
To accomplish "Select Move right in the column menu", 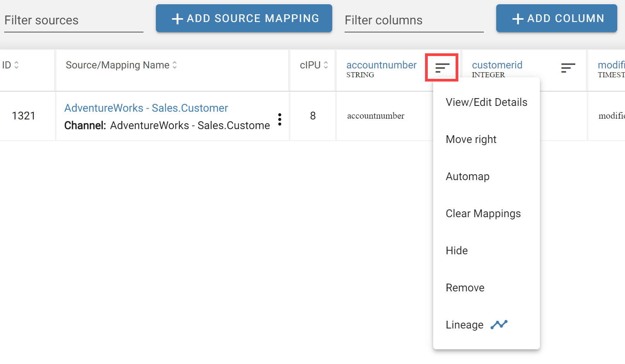I will (471, 139).
